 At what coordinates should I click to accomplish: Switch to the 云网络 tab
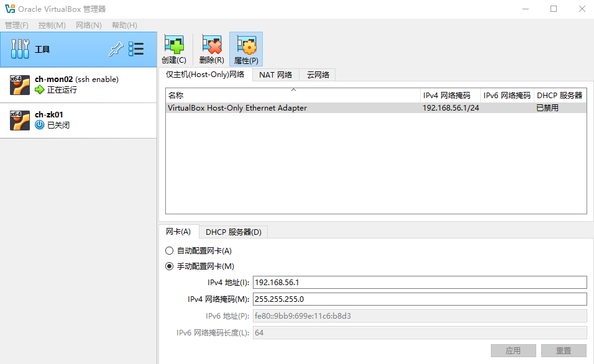tap(318, 75)
